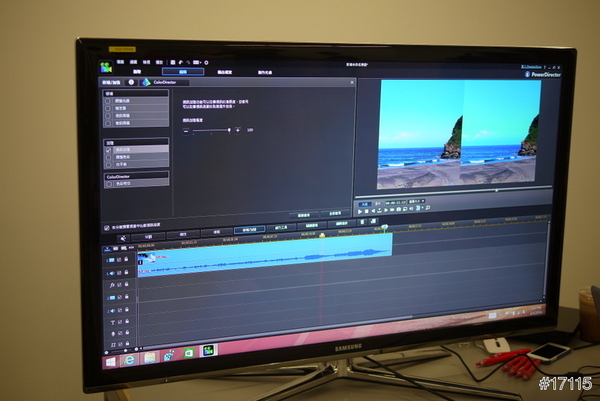The image size is (600, 401).
Task: Open File Explorer from the taskbar
Action: (150, 358)
